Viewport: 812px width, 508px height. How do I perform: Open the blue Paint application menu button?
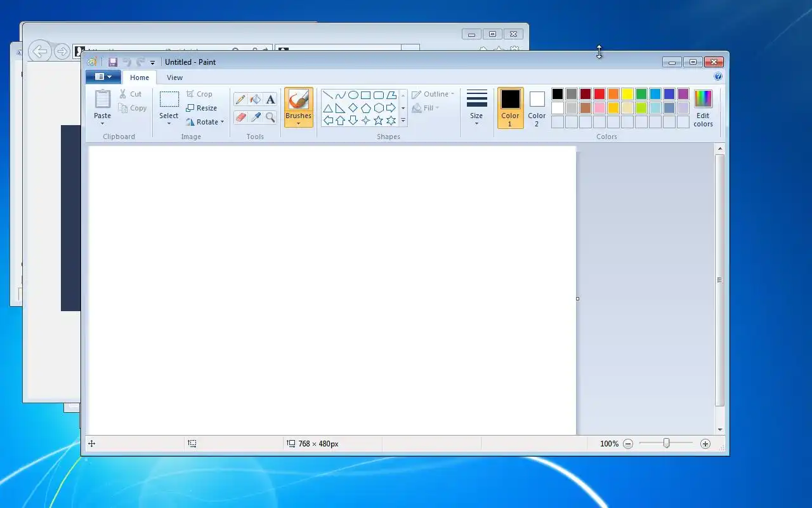point(103,77)
